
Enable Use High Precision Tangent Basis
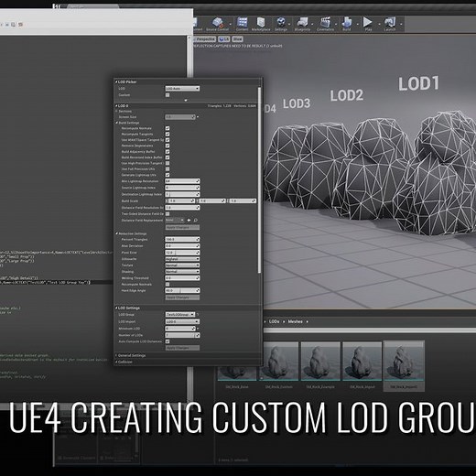(168, 163)
